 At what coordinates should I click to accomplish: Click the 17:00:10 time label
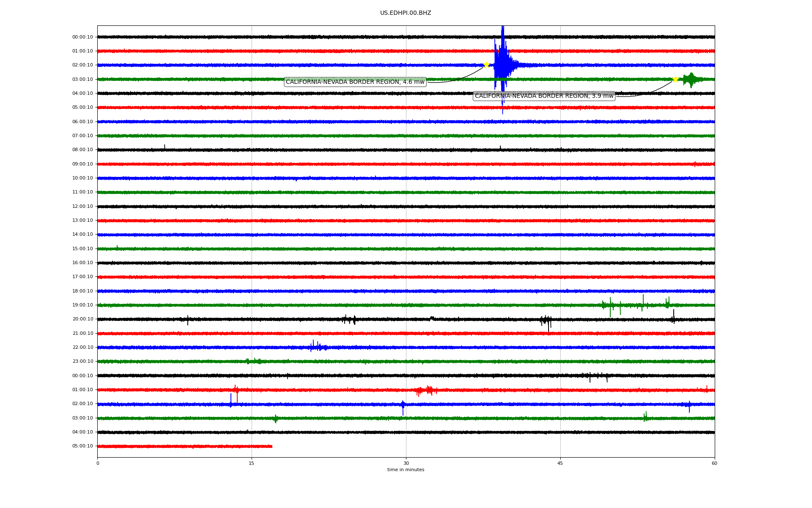pos(82,277)
